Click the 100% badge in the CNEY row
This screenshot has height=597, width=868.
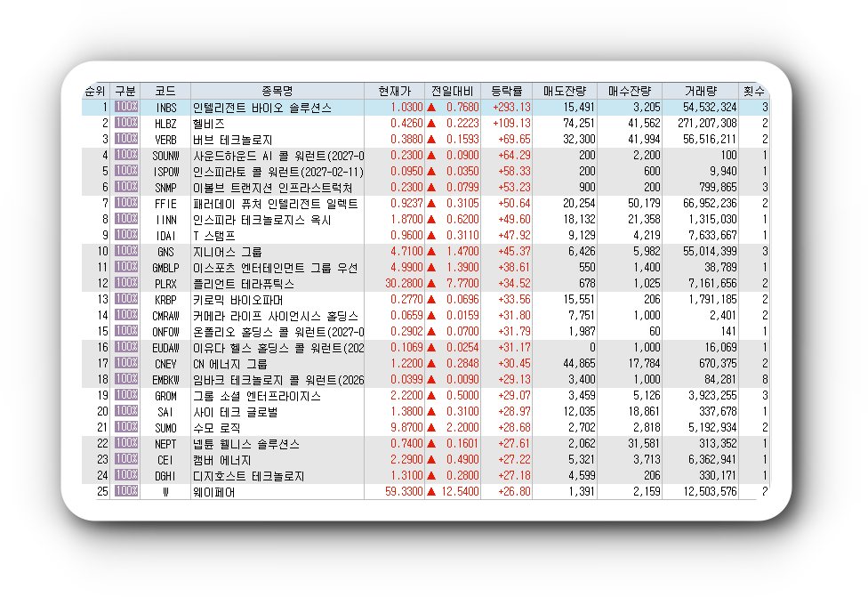pos(126,363)
